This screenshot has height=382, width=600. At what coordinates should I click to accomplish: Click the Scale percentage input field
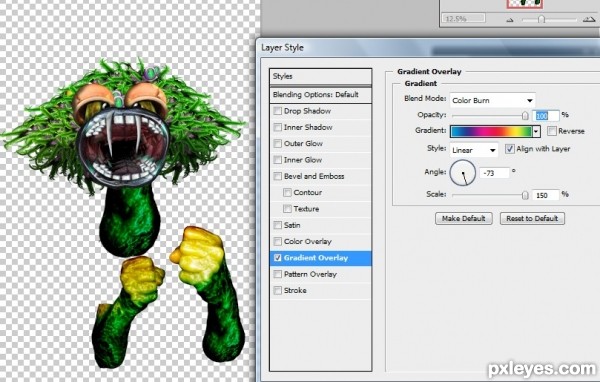pyautogui.click(x=546, y=195)
